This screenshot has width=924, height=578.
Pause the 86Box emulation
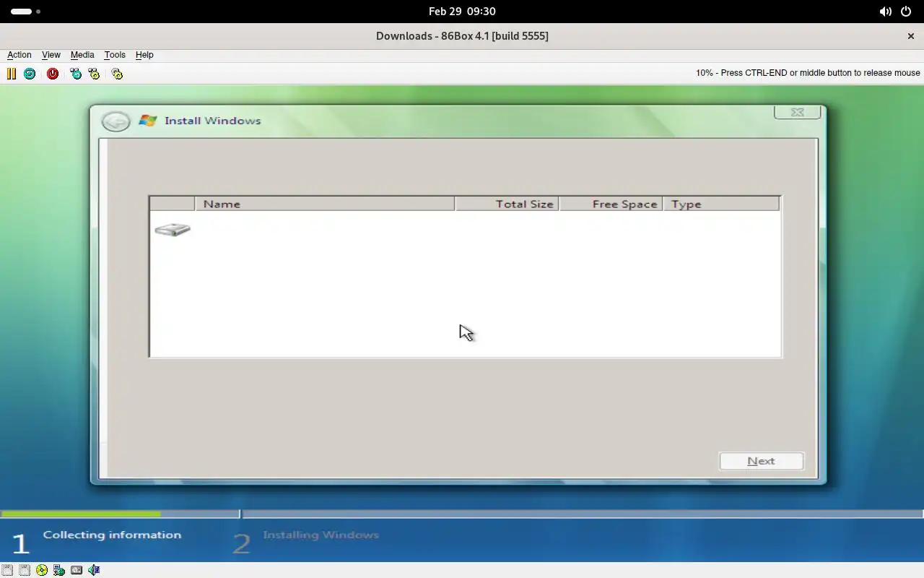(12, 74)
